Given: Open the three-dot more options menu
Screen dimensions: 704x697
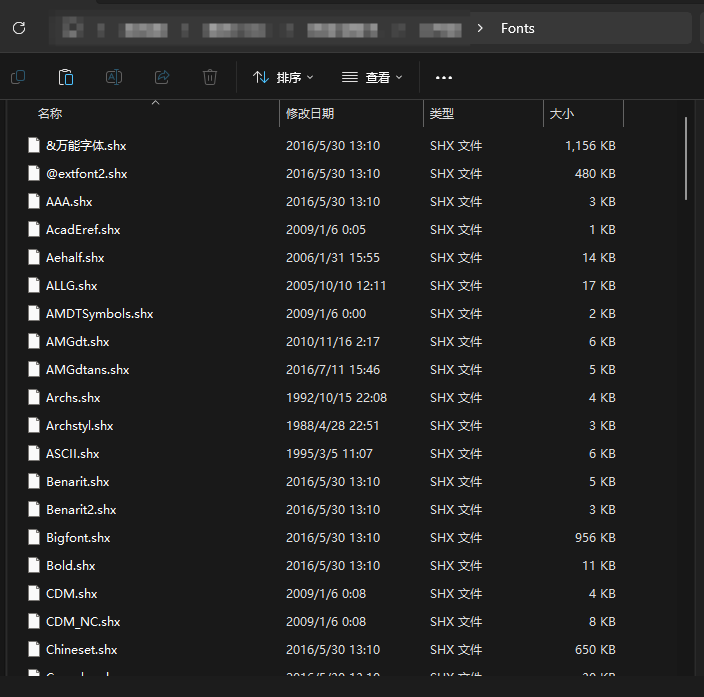Looking at the screenshot, I should pos(444,77).
